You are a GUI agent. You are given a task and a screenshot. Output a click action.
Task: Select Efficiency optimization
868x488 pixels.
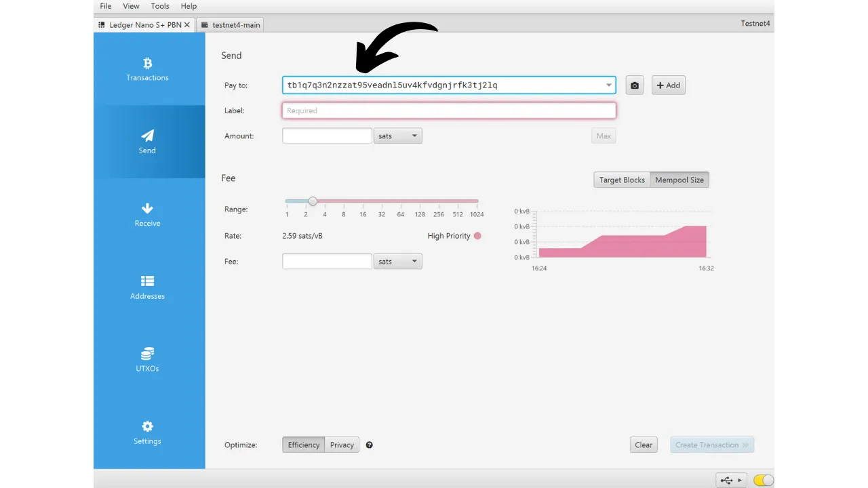tap(303, 445)
